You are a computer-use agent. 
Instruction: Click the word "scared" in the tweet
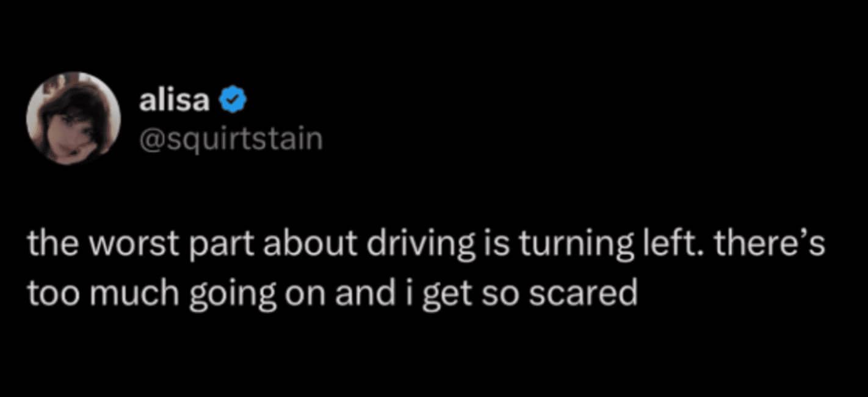[x=583, y=294]
